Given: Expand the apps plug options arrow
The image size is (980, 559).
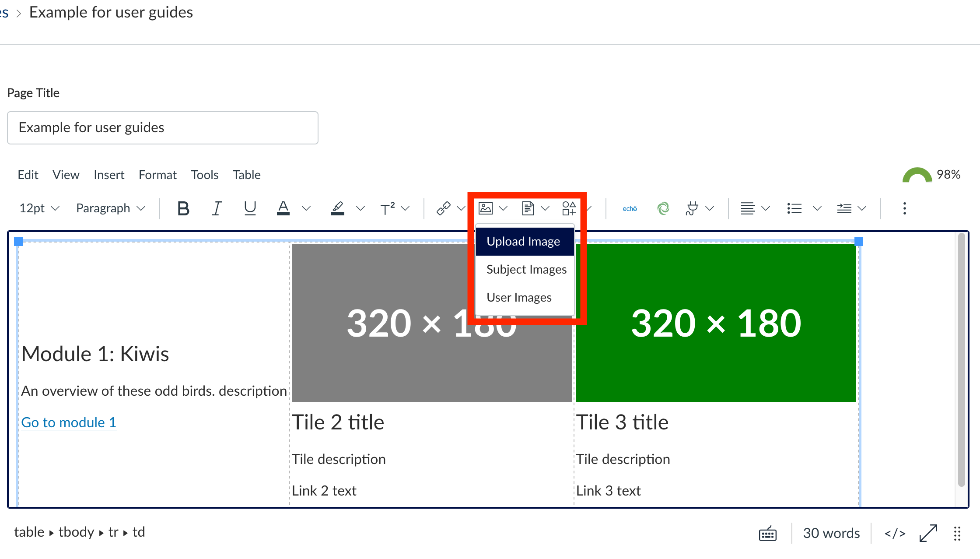Looking at the screenshot, I should (710, 208).
